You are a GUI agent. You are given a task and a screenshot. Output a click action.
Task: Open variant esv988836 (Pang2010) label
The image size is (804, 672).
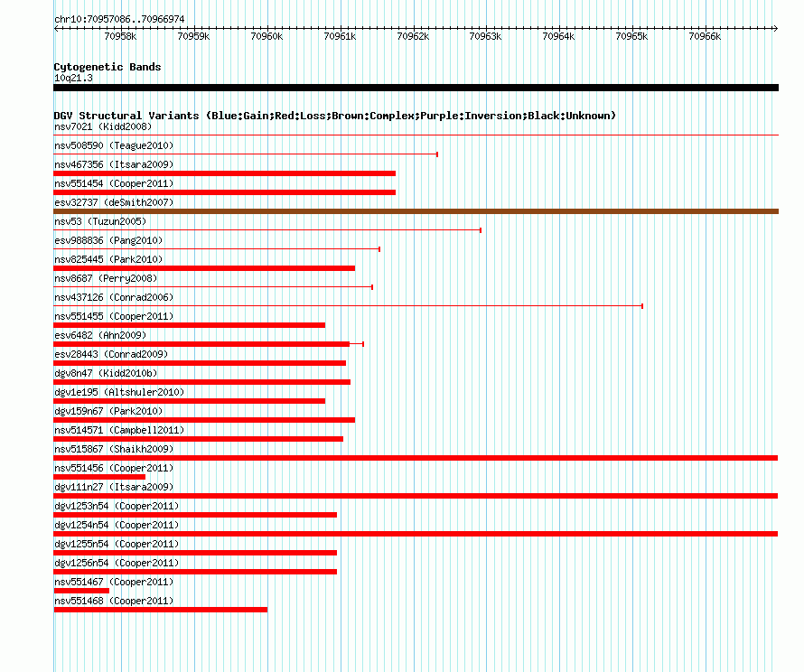click(108, 240)
